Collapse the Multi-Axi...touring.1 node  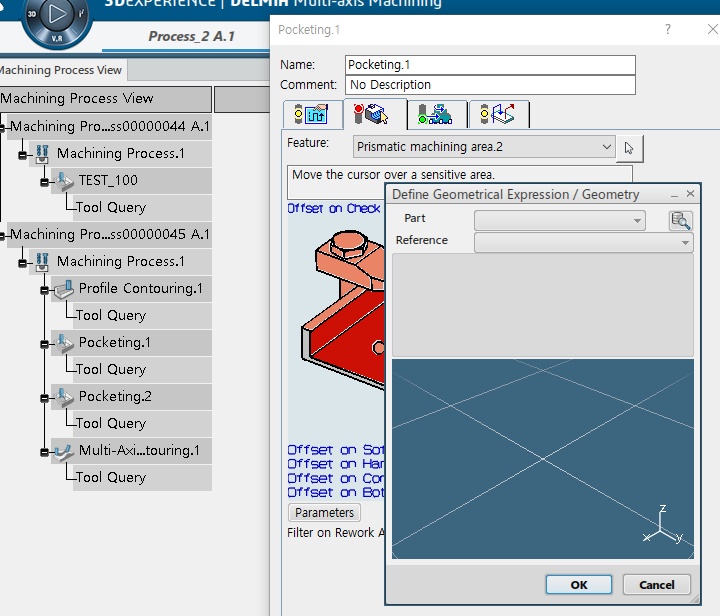45,452
